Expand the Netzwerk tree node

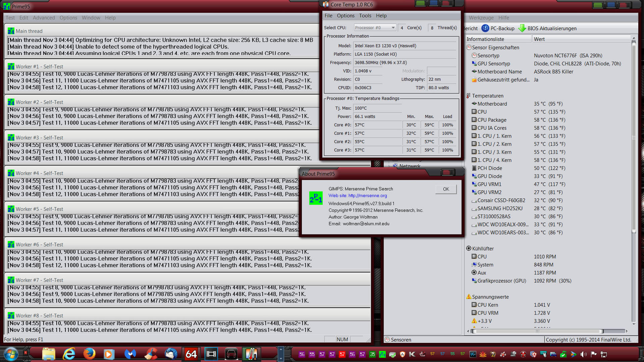(x=389, y=166)
